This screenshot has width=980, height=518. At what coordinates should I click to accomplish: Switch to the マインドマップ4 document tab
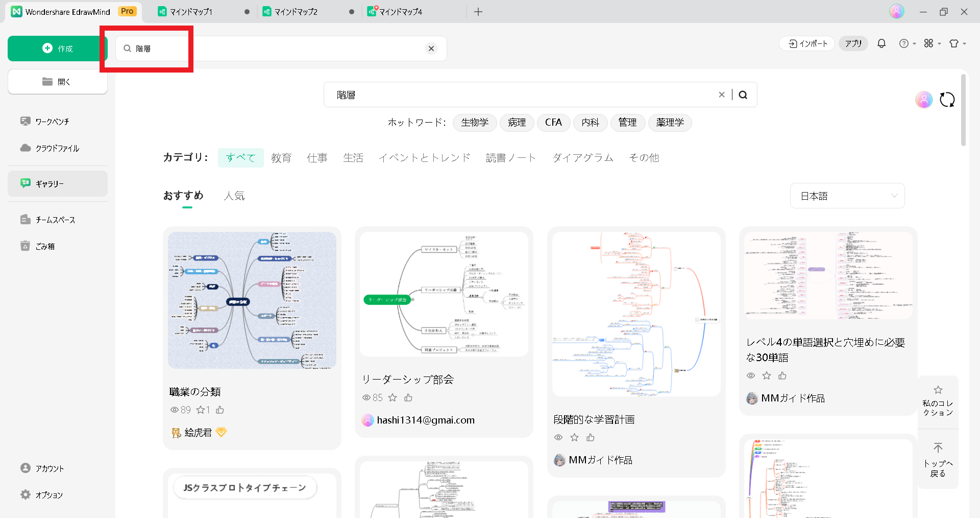tap(413, 12)
